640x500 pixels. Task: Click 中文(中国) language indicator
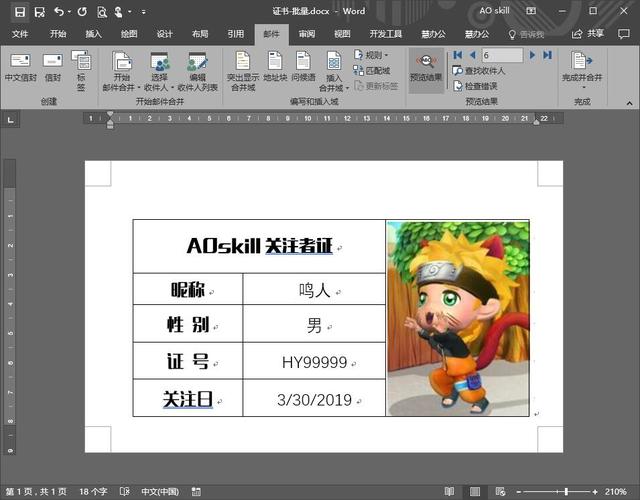[x=160, y=491]
